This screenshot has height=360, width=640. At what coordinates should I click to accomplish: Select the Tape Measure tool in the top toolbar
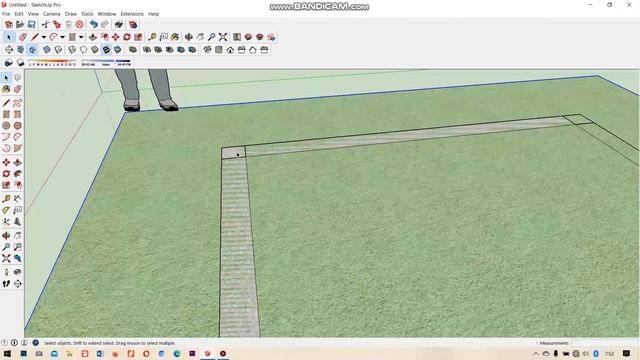[x=152, y=37]
